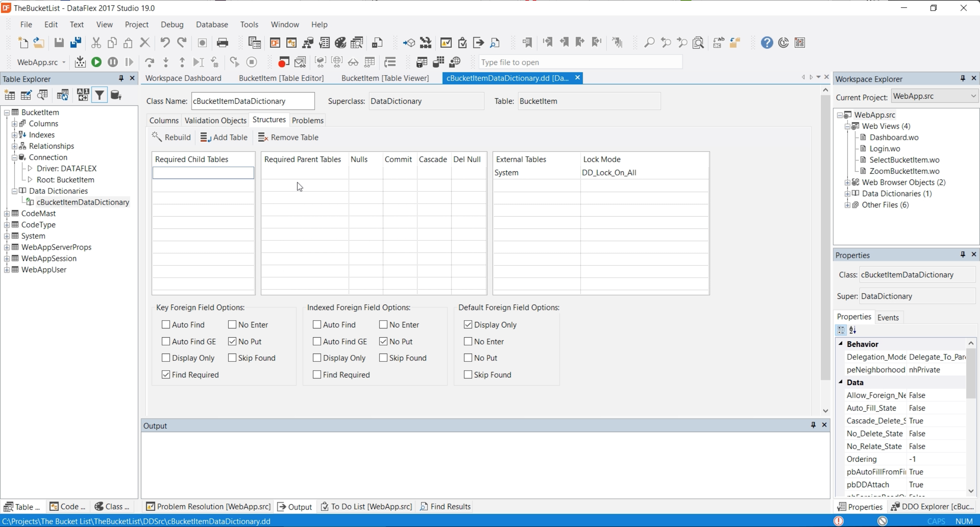Click the Rebuild button
This screenshot has height=527, width=980.
(171, 137)
